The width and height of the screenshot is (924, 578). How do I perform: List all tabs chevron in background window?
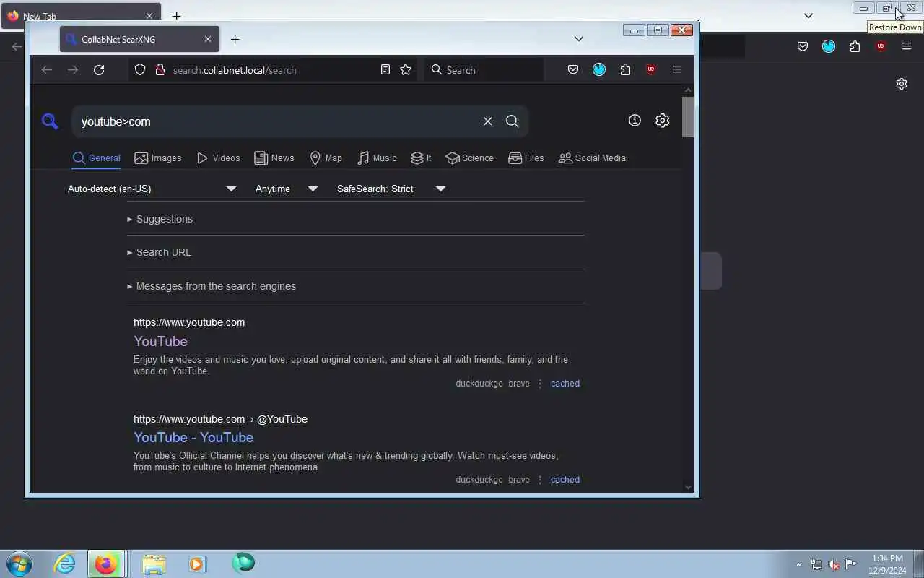(x=808, y=16)
